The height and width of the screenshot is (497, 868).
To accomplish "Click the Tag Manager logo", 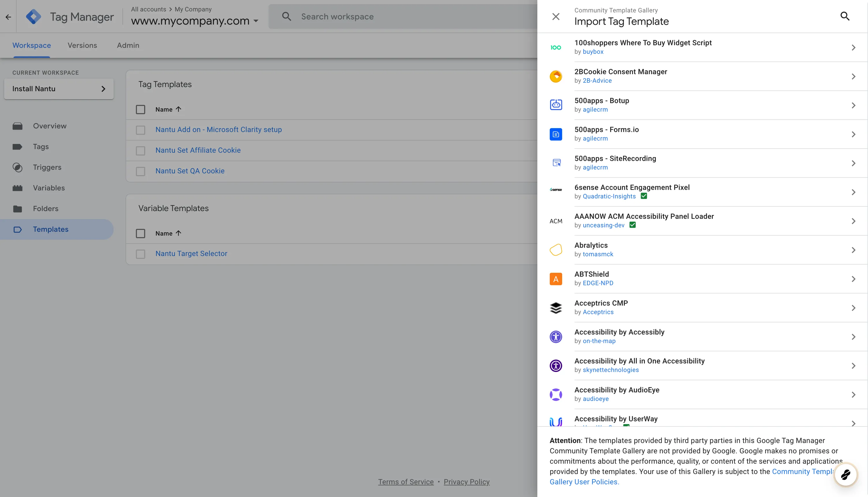I will [34, 16].
